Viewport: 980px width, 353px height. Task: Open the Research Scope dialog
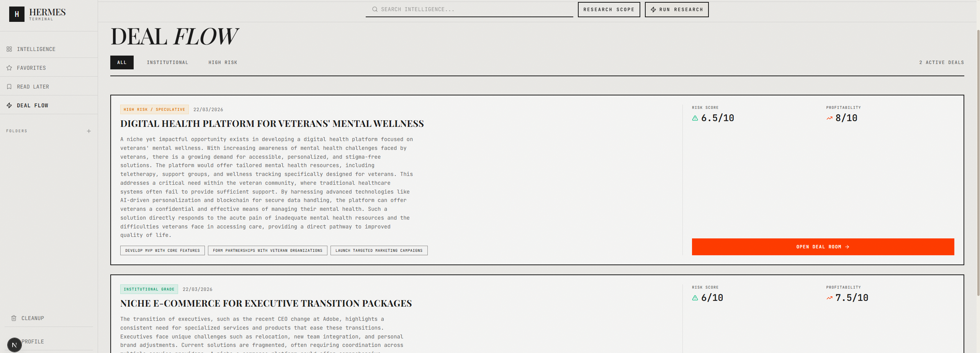pyautogui.click(x=609, y=9)
